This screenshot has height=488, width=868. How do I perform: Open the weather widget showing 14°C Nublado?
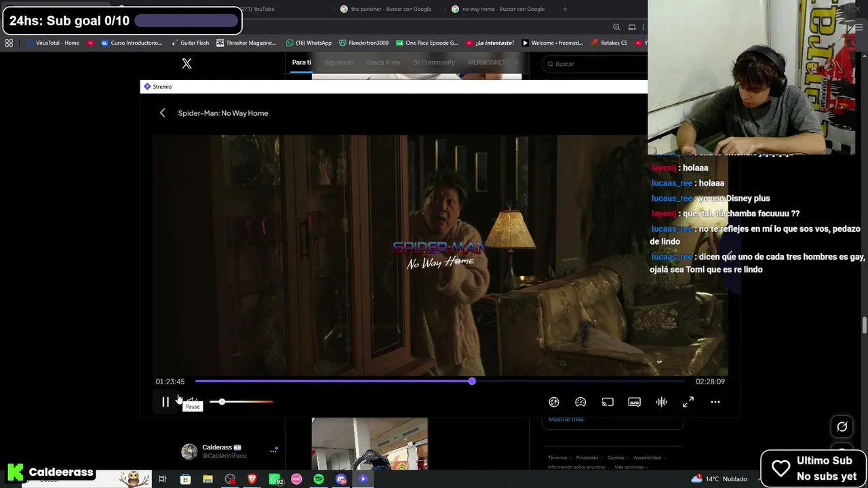719,479
